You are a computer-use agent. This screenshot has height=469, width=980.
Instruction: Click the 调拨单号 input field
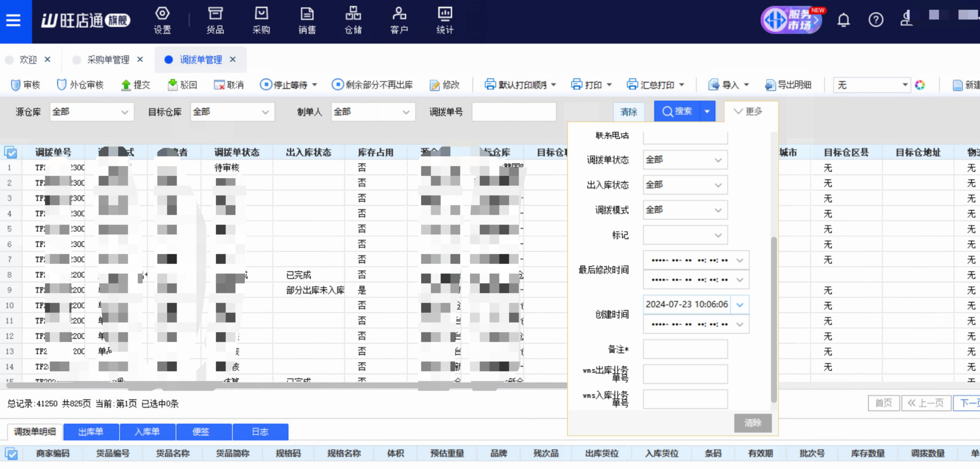tap(514, 112)
